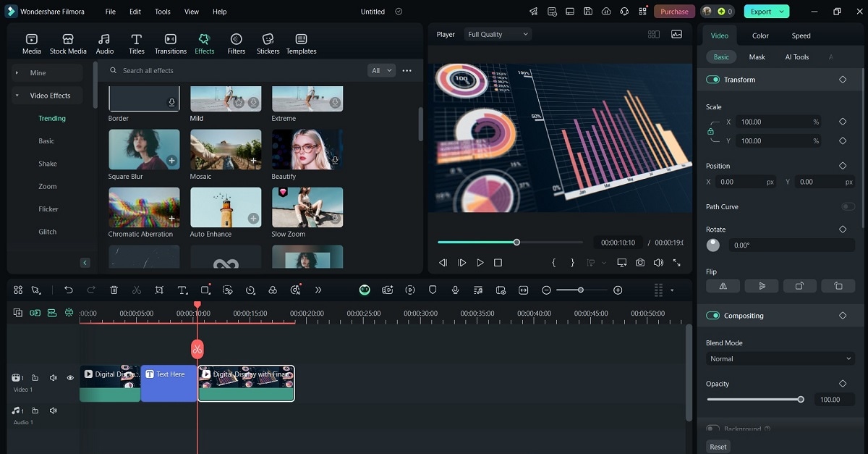Image resolution: width=868 pixels, height=454 pixels.
Task: Collapse the Video Effects category
Action: pos(17,96)
